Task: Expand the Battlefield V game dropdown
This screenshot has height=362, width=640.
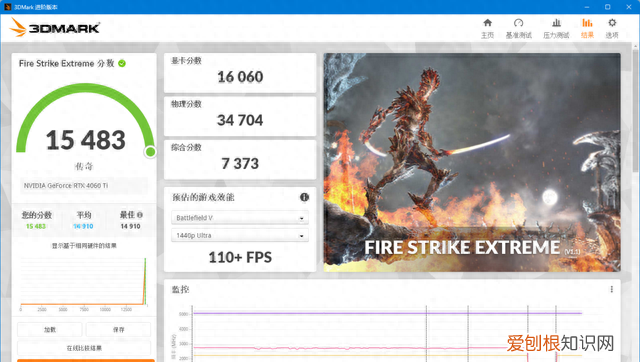Action: [x=240, y=218]
